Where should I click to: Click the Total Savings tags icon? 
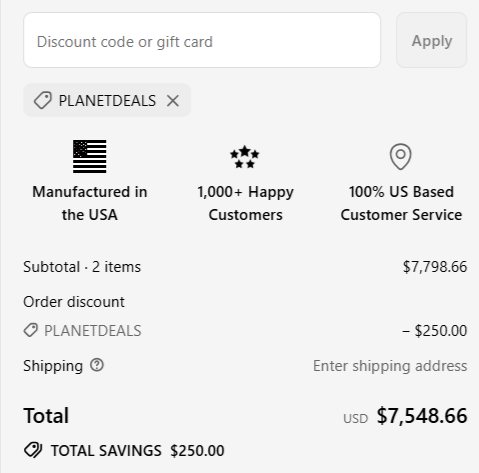pos(33,450)
